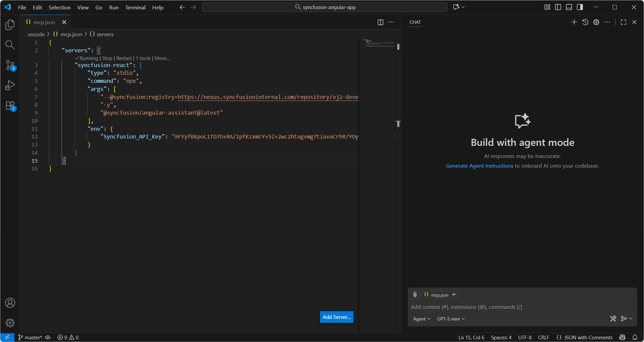Toggle the Panel visibility
644x342 pixels.
(569, 7)
